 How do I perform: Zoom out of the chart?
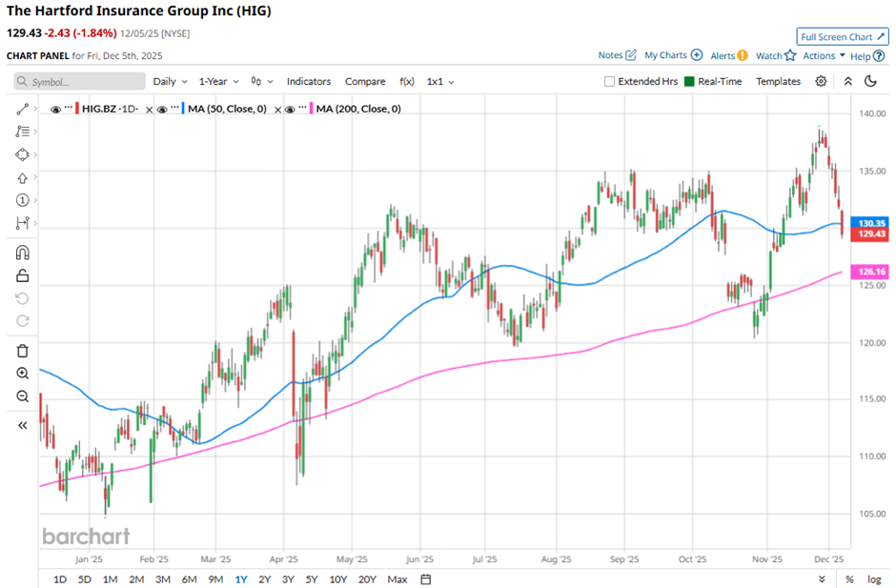coord(23,395)
